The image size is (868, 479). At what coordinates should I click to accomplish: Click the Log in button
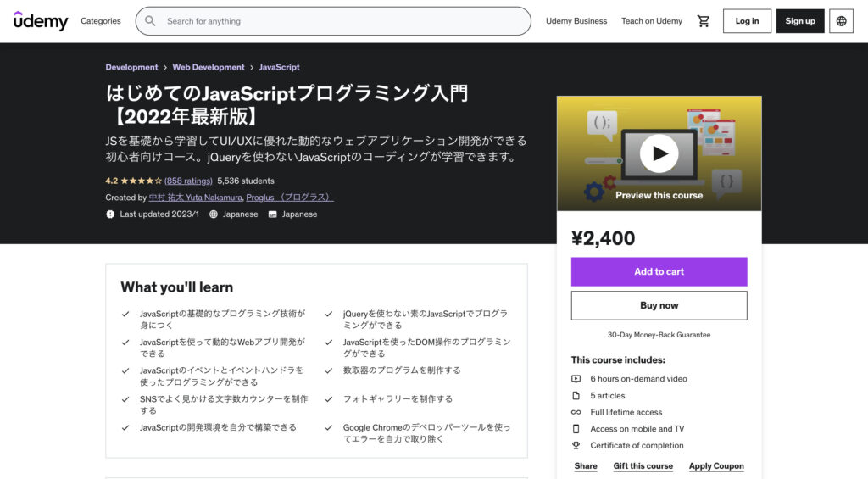[x=747, y=21]
